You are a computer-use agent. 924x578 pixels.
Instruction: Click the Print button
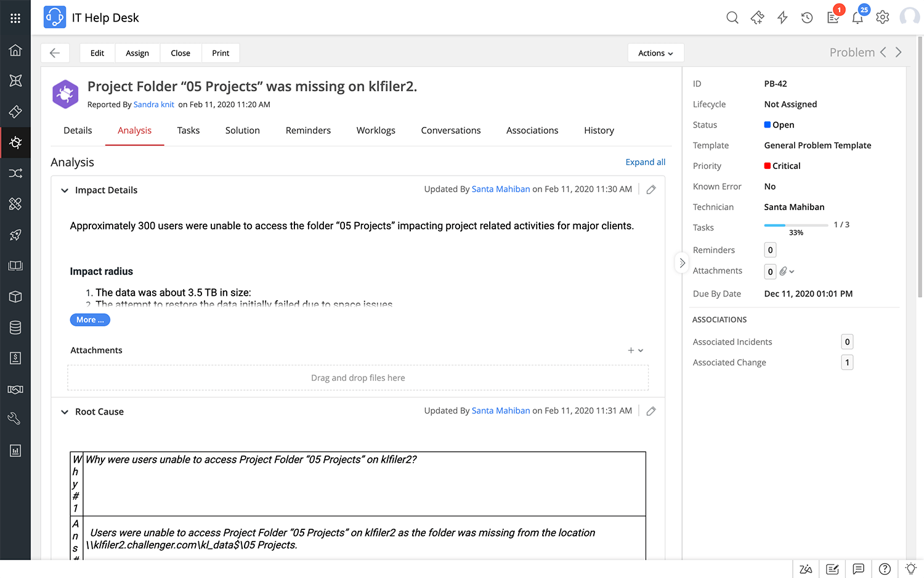(221, 53)
